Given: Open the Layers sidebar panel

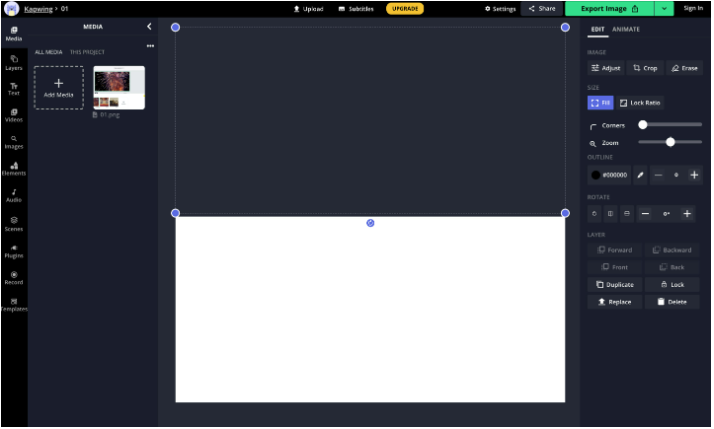Looking at the screenshot, I should [14, 63].
